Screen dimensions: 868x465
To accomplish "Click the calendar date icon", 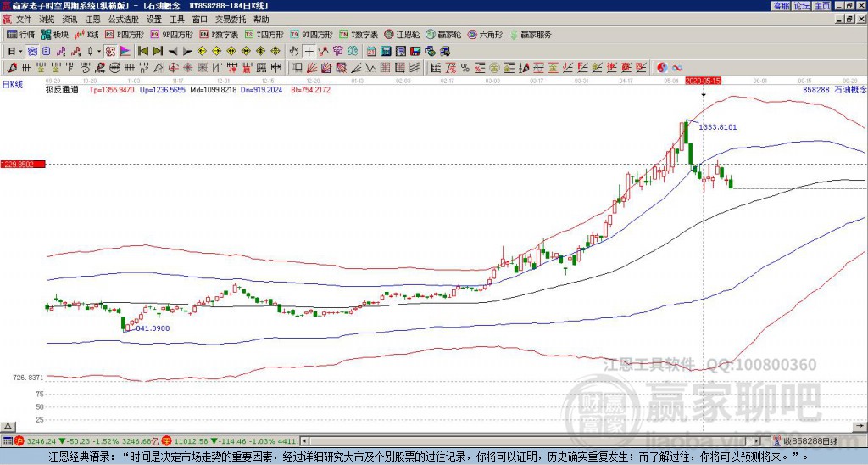I will (x=371, y=51).
